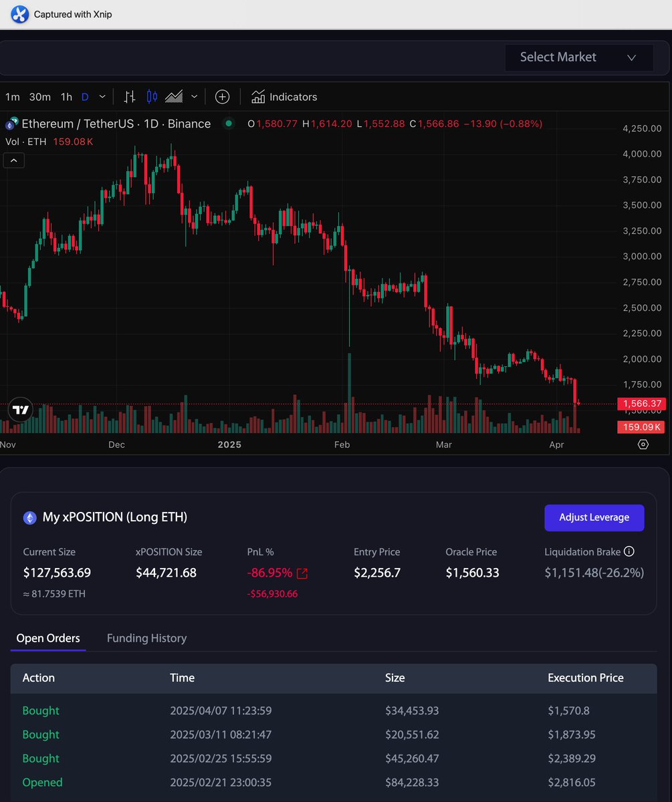Click the $2,816.05 execution price
Image resolution: width=672 pixels, height=802 pixels.
(x=572, y=783)
